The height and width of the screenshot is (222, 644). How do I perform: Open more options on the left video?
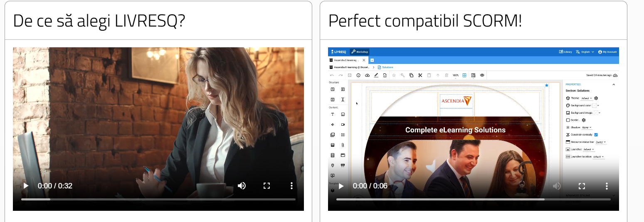point(291,186)
